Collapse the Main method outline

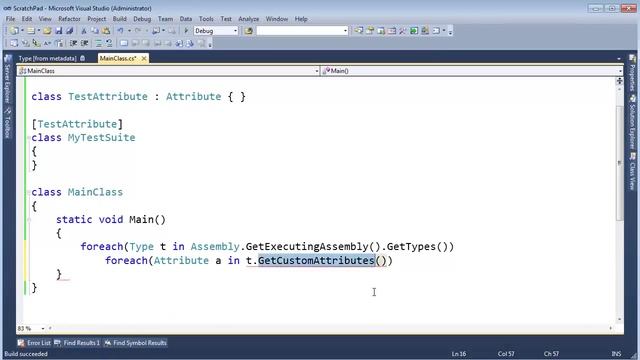click(x=29, y=220)
